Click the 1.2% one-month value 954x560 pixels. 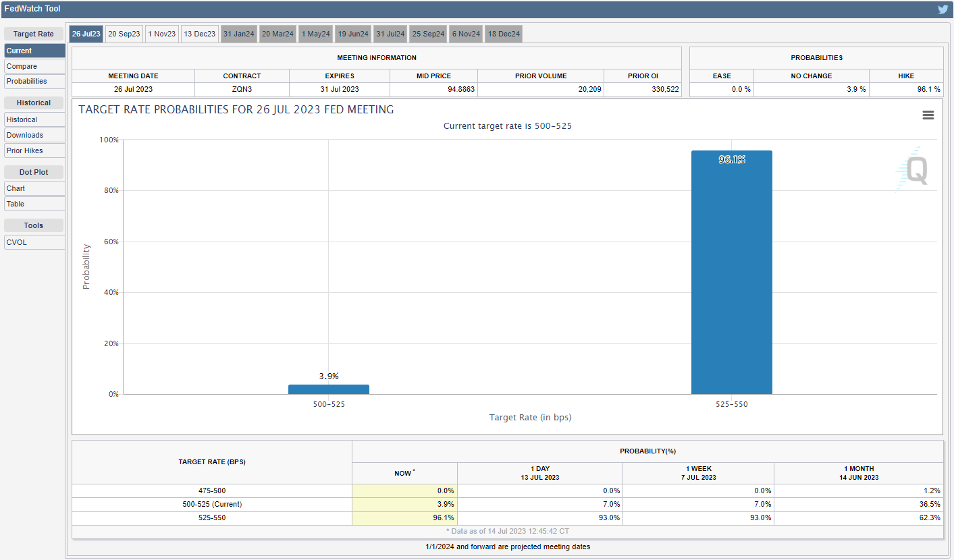click(932, 491)
